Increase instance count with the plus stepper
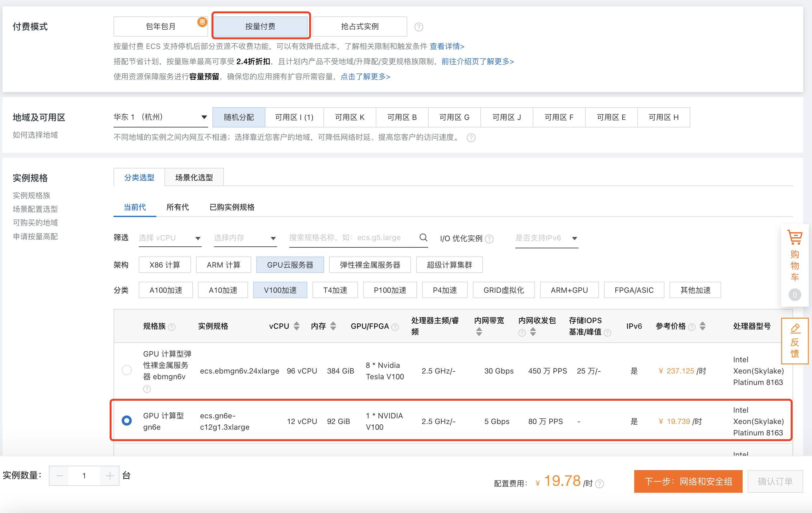The height and width of the screenshot is (513, 812). (x=109, y=475)
